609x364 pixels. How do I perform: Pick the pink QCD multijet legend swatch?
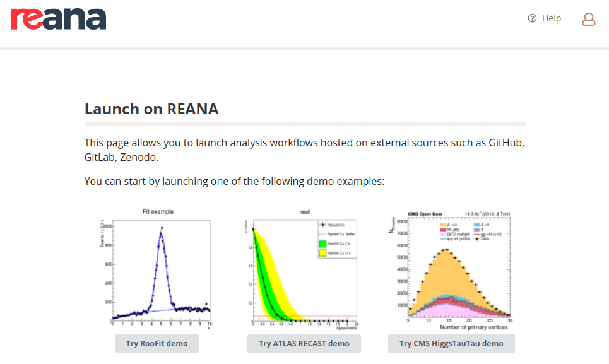442,234
